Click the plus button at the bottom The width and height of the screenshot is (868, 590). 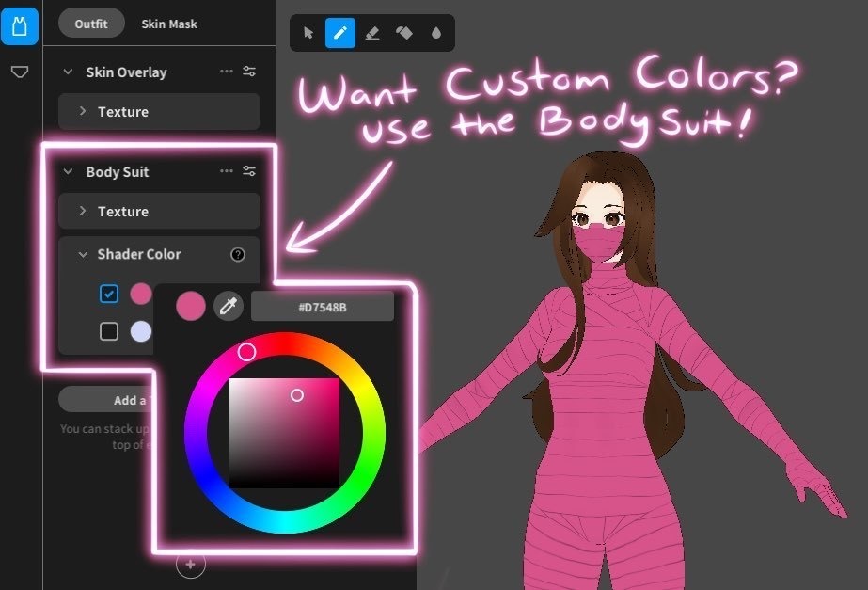click(190, 564)
